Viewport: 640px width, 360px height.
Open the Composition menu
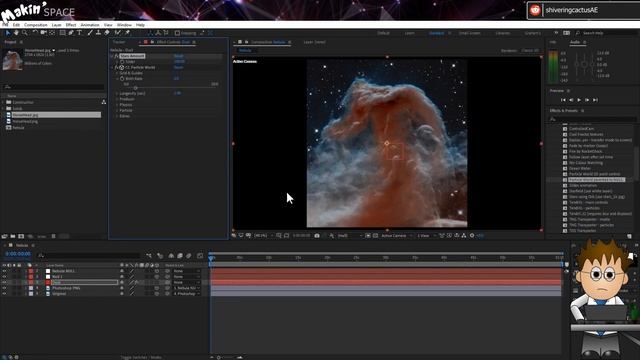36,25
